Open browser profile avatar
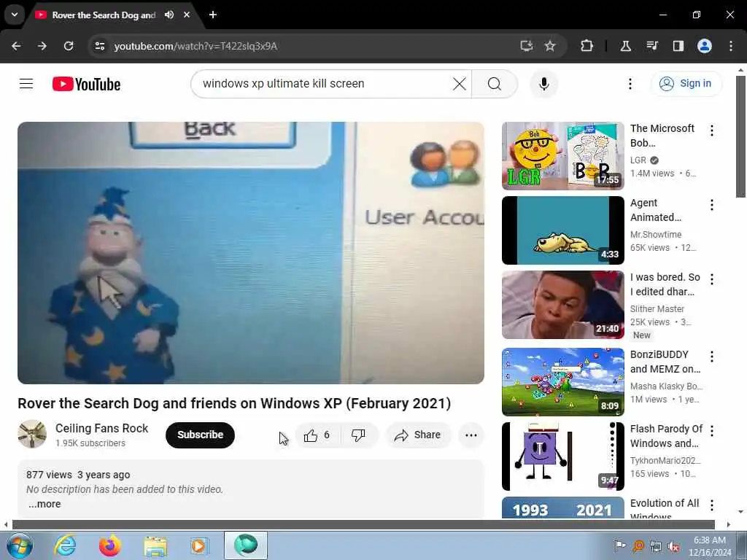The image size is (747, 560). point(705,46)
